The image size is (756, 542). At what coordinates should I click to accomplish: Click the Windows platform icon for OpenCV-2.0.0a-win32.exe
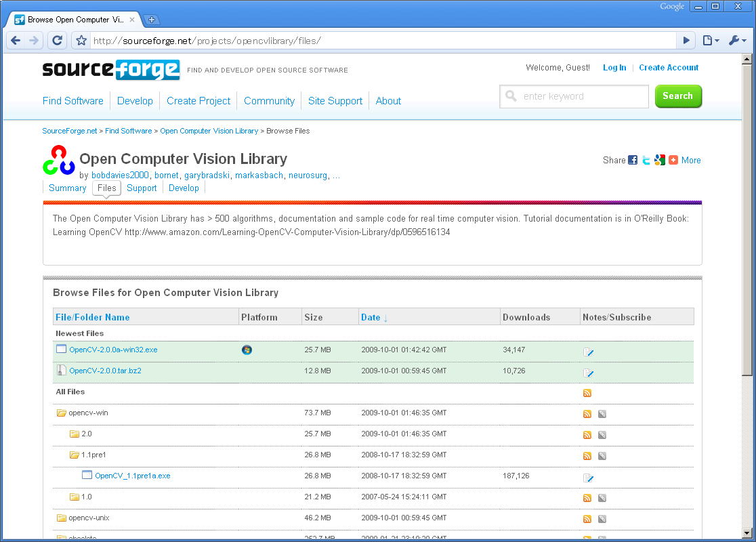click(247, 350)
